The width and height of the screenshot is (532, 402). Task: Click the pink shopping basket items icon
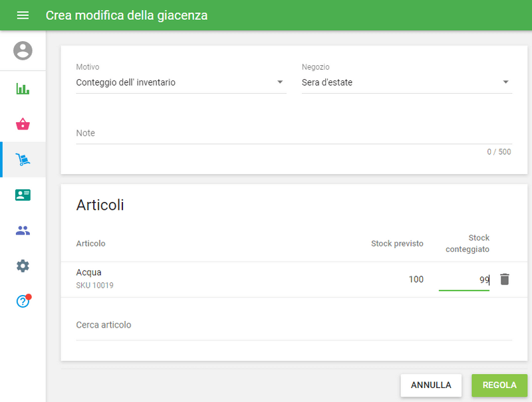(23, 124)
